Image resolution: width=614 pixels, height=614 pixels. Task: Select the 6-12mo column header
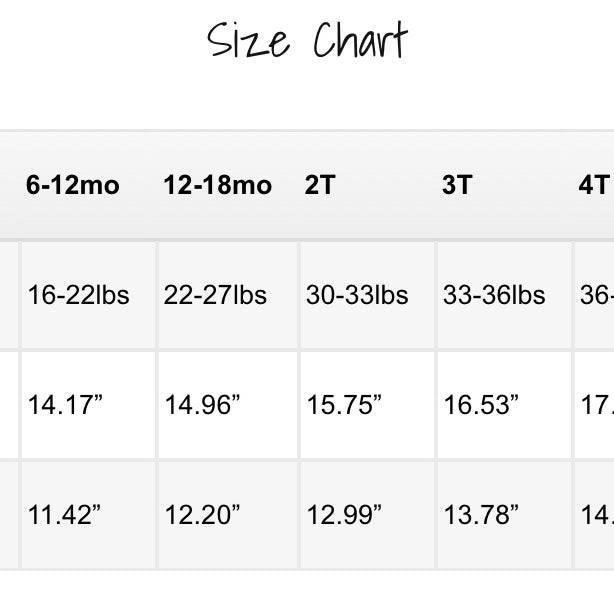[73, 185]
